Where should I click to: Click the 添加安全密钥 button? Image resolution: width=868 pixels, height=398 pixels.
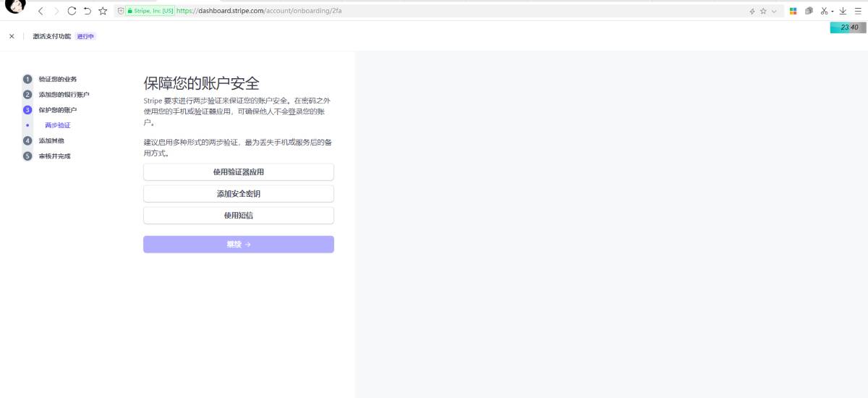coord(238,194)
